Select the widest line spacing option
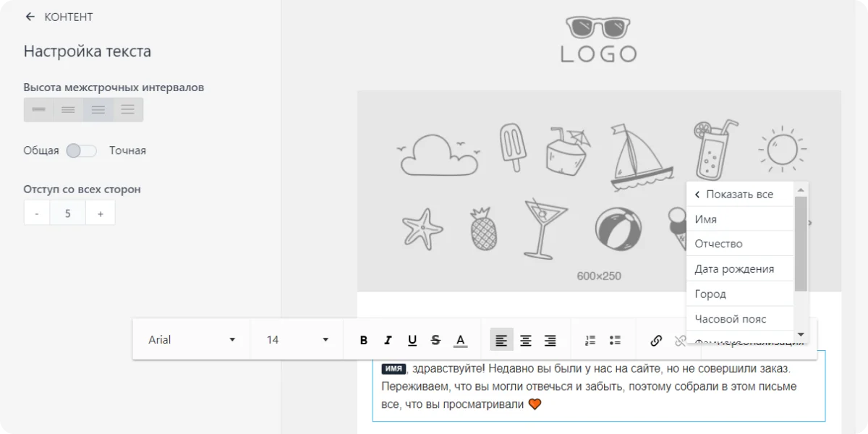 (x=128, y=110)
